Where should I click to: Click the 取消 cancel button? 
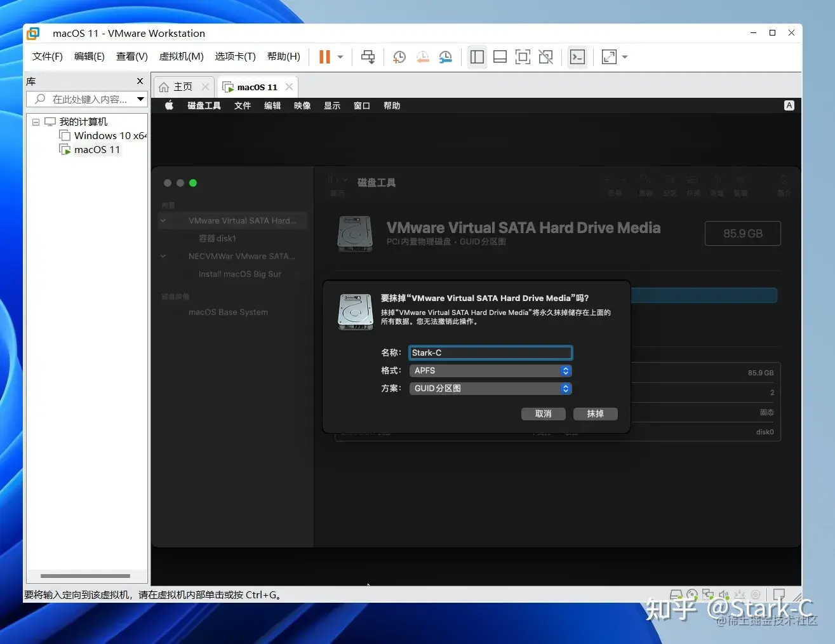[x=543, y=414]
